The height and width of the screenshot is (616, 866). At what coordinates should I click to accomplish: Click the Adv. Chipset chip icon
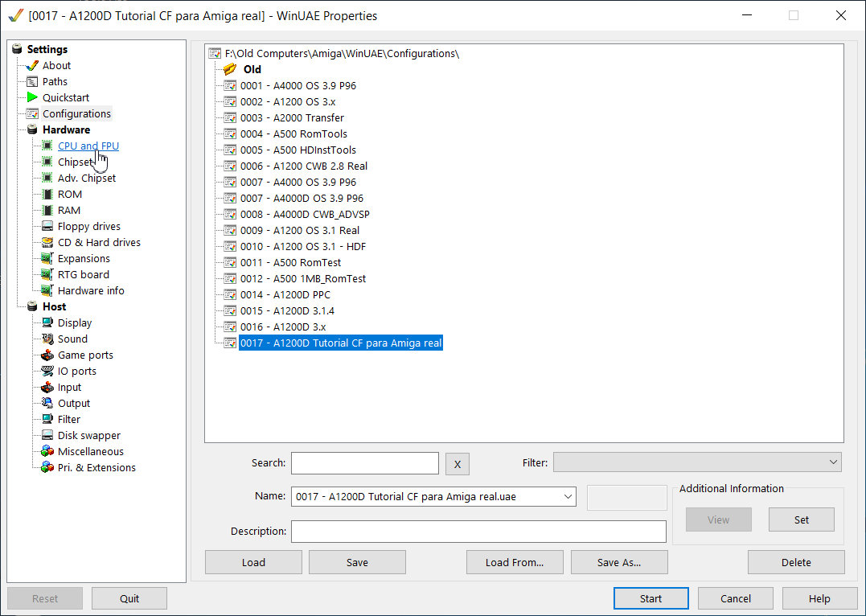(47, 178)
